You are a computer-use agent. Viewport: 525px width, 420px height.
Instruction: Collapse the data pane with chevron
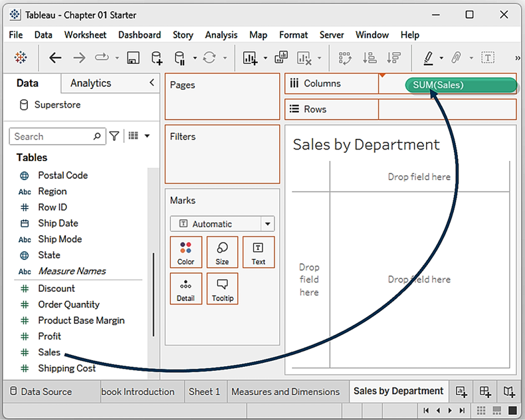pyautogui.click(x=152, y=82)
